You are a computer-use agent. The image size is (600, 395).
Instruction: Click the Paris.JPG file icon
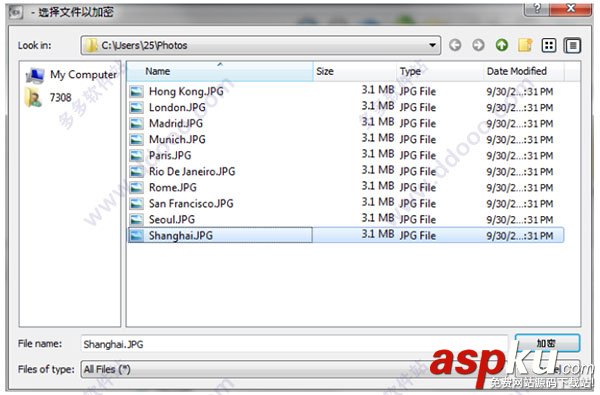pos(137,156)
